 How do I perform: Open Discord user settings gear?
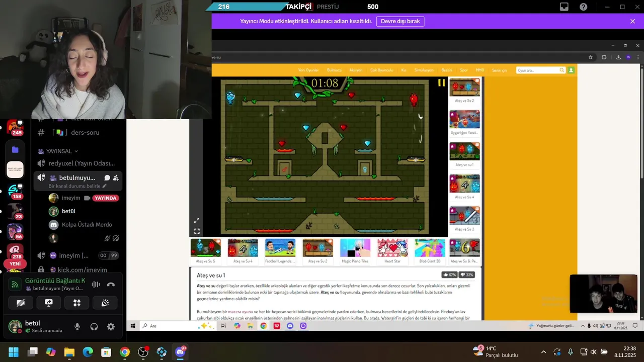[111, 327]
